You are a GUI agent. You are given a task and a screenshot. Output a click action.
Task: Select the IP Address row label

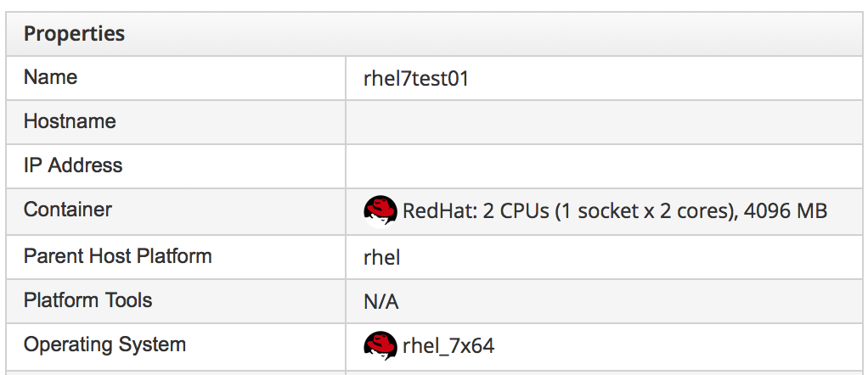click(x=73, y=166)
